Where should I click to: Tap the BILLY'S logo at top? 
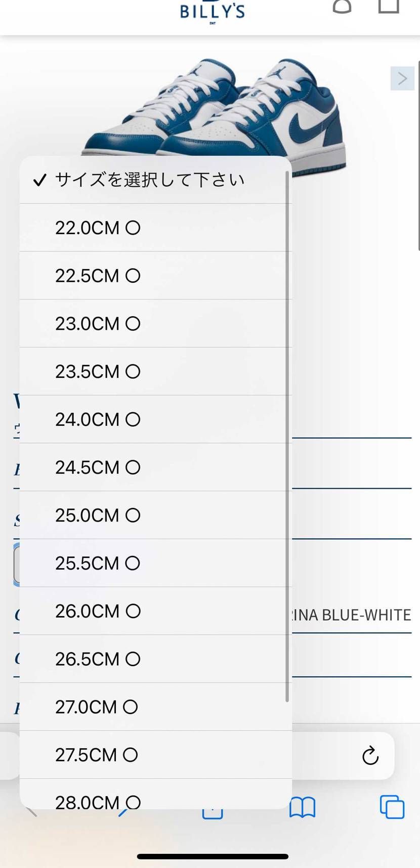pos(212,12)
